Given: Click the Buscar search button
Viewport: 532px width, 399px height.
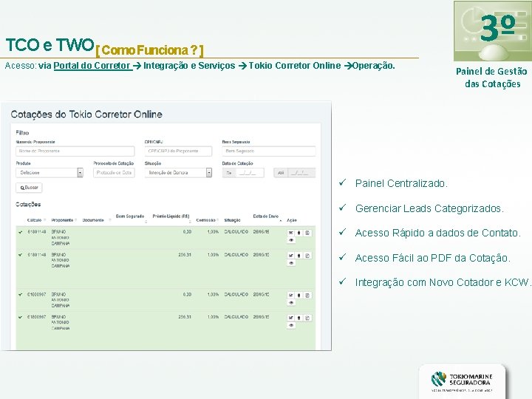Looking at the screenshot, I should click(x=29, y=188).
